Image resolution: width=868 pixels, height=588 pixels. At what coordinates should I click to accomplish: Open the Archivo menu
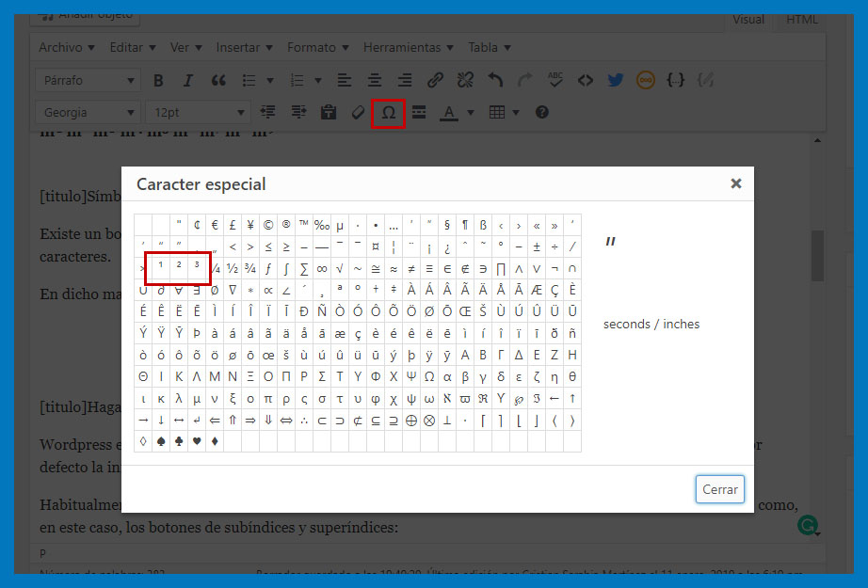[67, 48]
